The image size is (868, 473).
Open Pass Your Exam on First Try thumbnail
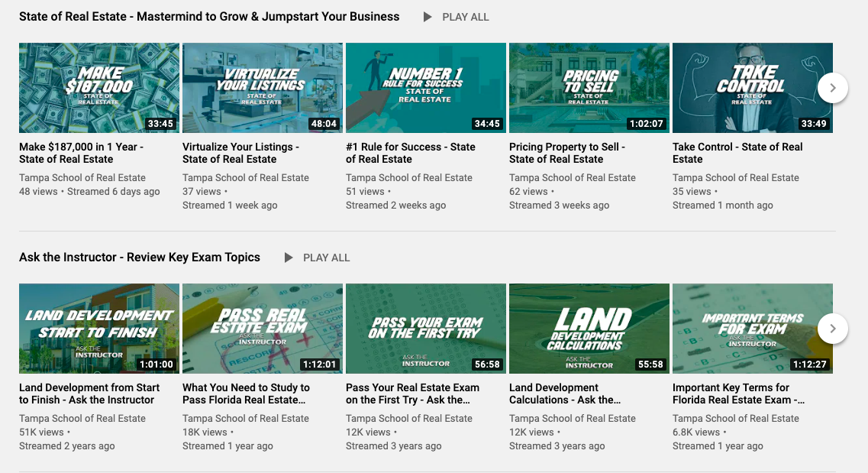[426, 329]
